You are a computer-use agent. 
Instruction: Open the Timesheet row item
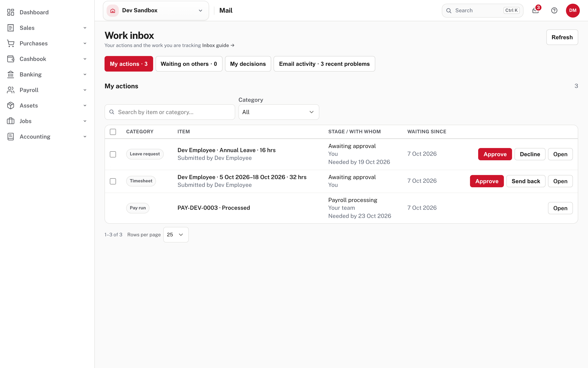560,181
